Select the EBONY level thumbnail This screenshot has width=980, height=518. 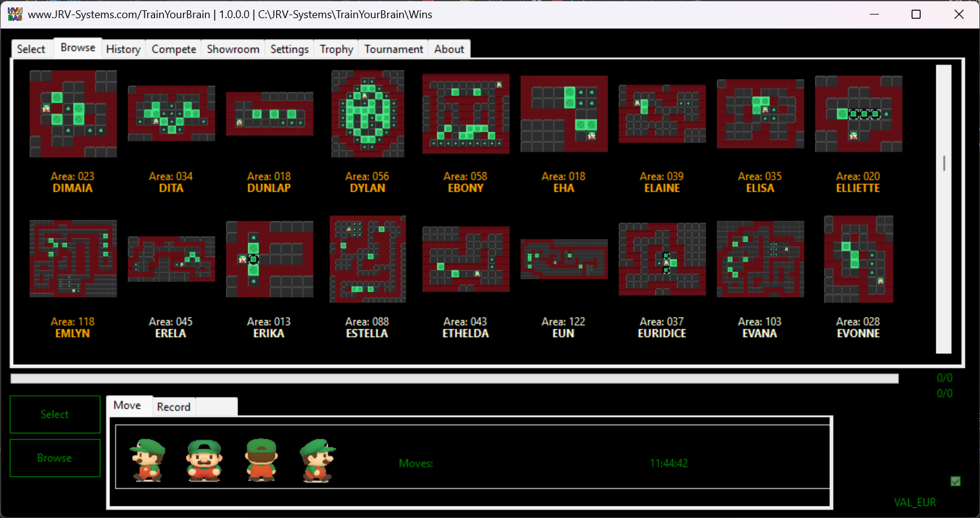pos(466,114)
